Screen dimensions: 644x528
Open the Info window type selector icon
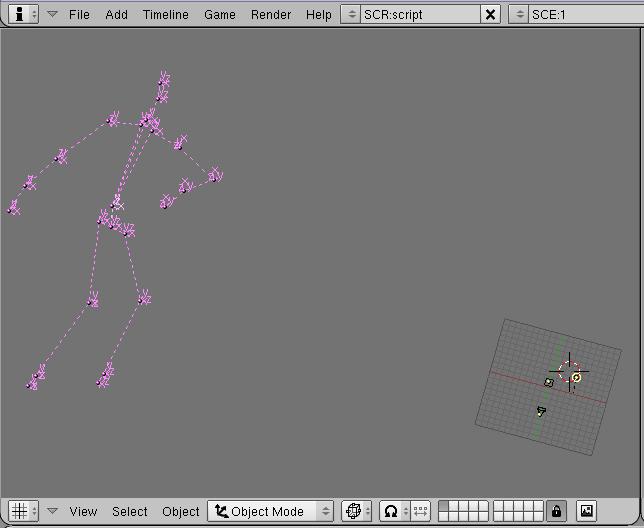[x=23, y=14]
